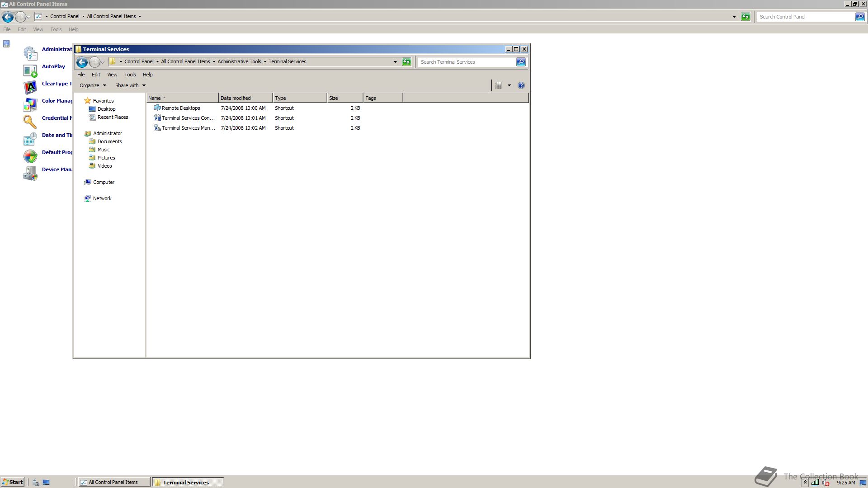Change view using the views icon

point(498,85)
